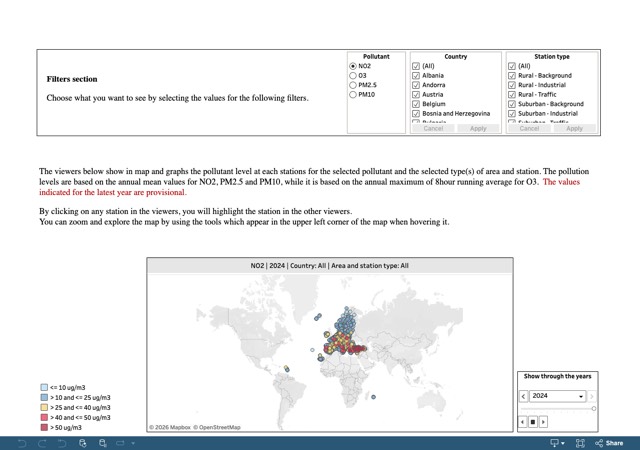Play the years animation forward
The image size is (640, 450).
pyautogui.click(x=543, y=422)
